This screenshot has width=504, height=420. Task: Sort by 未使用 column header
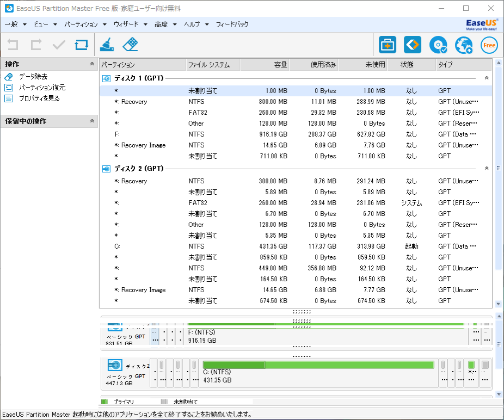tap(363, 65)
